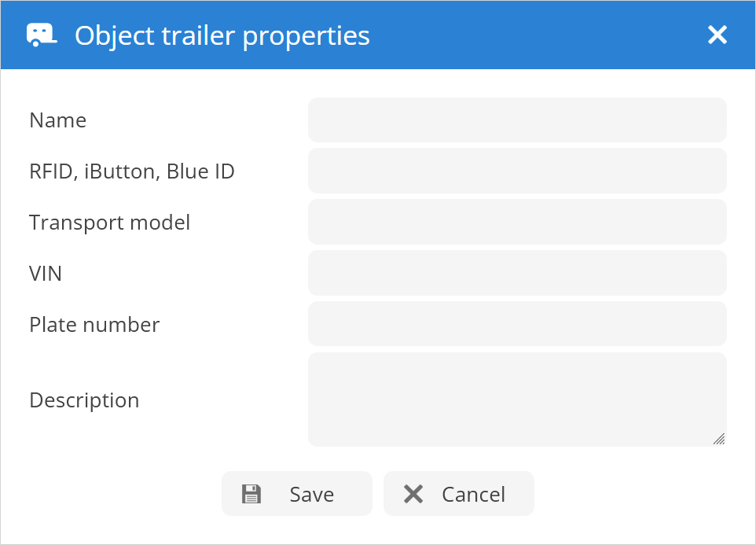Click the Description label
The width and height of the screenshot is (756, 545).
pyautogui.click(x=84, y=400)
